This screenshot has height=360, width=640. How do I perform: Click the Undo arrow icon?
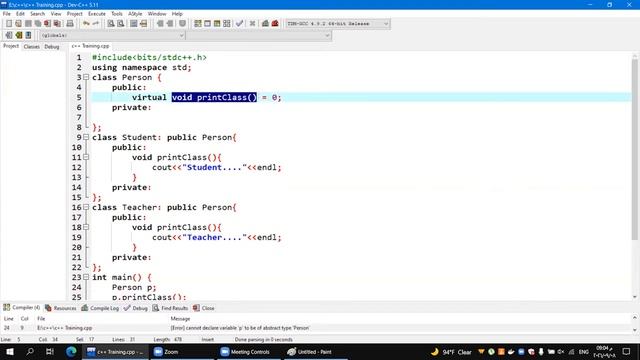86,24
